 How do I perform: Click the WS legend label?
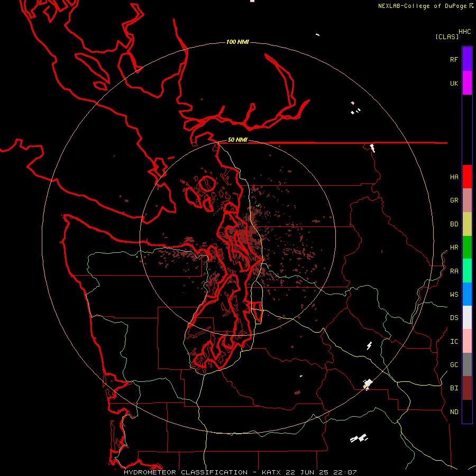click(x=454, y=294)
